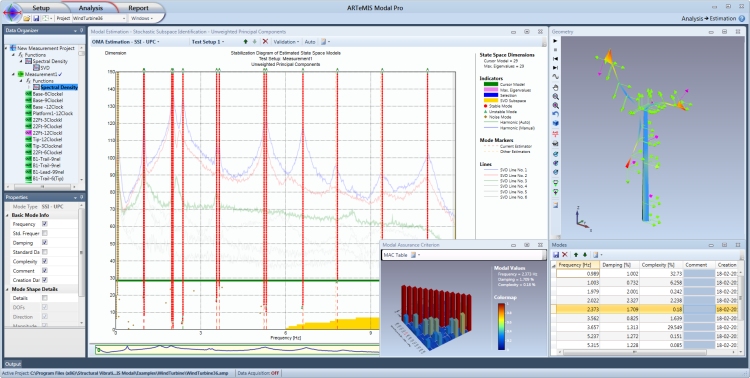Collapse the Measurement1 tree node
The height and width of the screenshot is (378, 750).
click(13, 75)
